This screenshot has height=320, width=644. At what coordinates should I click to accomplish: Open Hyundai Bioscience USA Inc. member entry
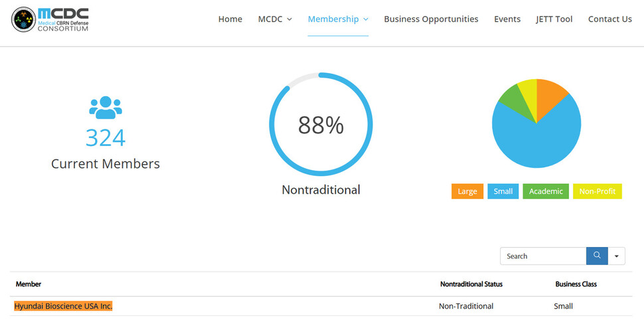click(63, 306)
